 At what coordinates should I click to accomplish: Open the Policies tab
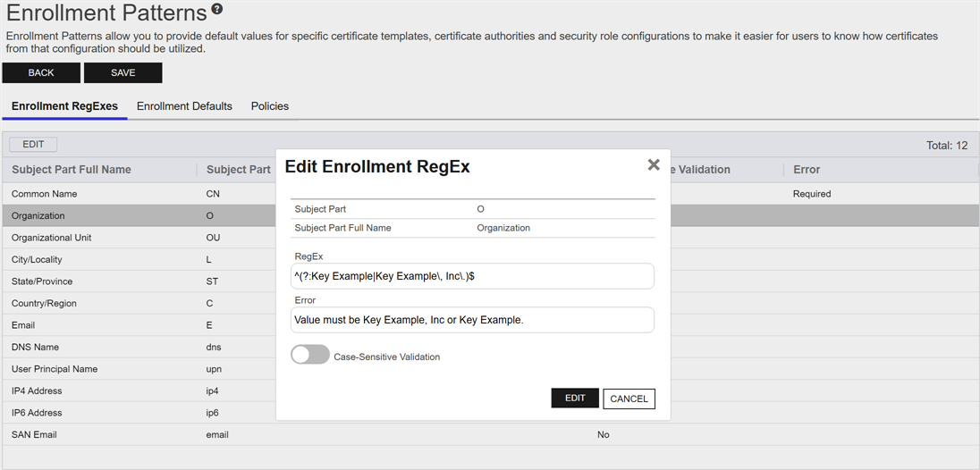pyautogui.click(x=270, y=106)
